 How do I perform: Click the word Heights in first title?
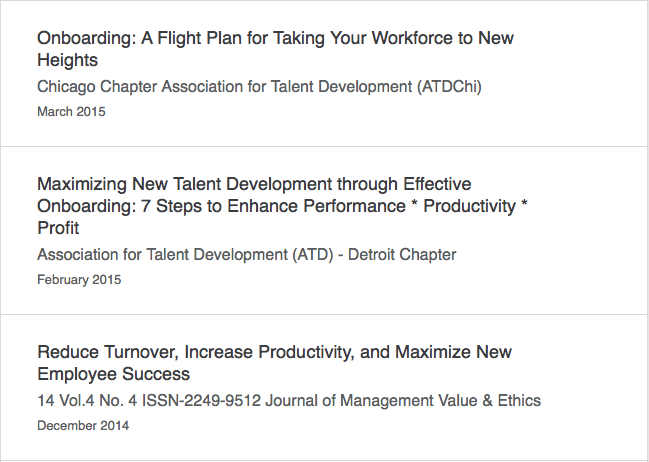(x=67, y=60)
